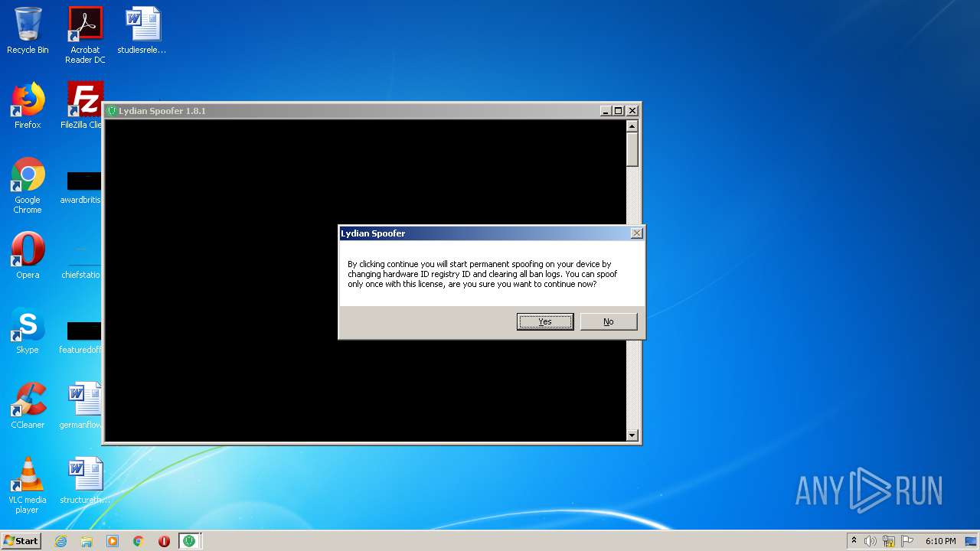Select the awardbritis desktop file

point(83,188)
